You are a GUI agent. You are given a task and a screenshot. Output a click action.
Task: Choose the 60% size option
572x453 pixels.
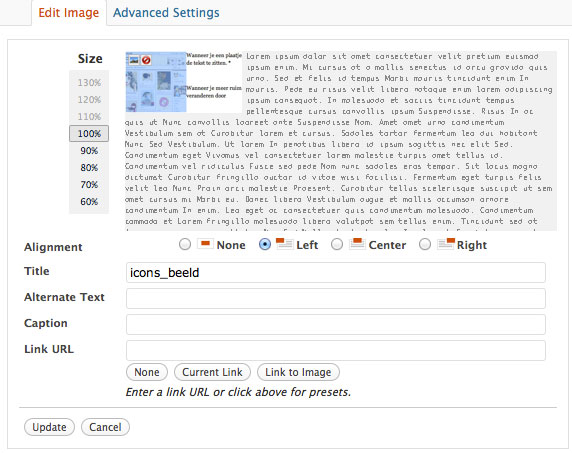(89, 202)
